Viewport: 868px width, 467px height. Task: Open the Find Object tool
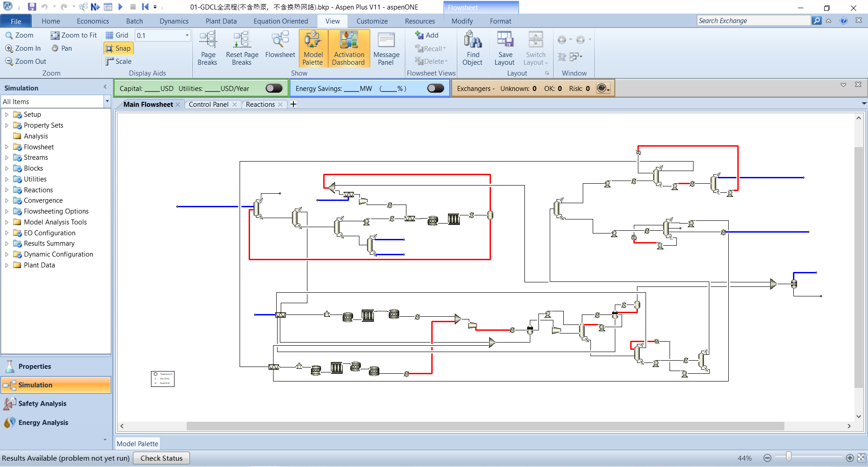(472, 48)
